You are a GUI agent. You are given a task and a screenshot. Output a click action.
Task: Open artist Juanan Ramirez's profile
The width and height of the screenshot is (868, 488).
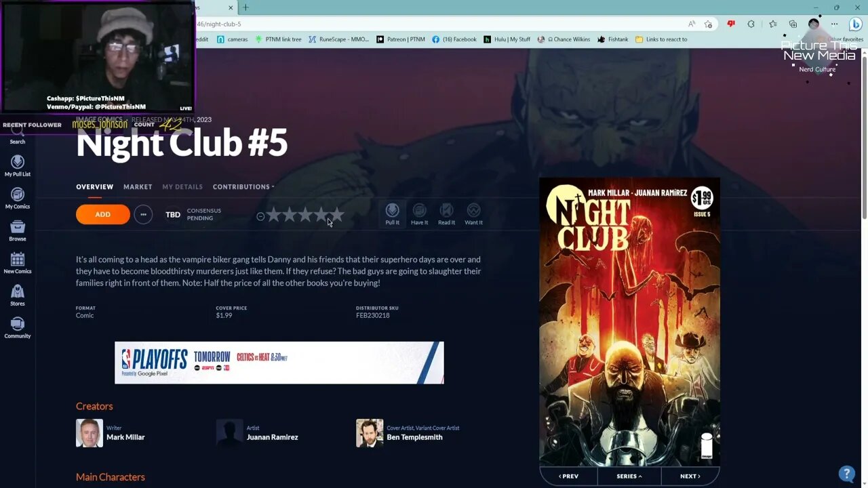coord(272,437)
